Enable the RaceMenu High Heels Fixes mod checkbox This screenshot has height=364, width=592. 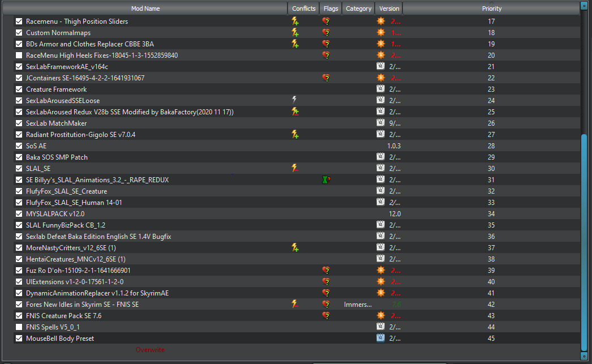click(19, 55)
